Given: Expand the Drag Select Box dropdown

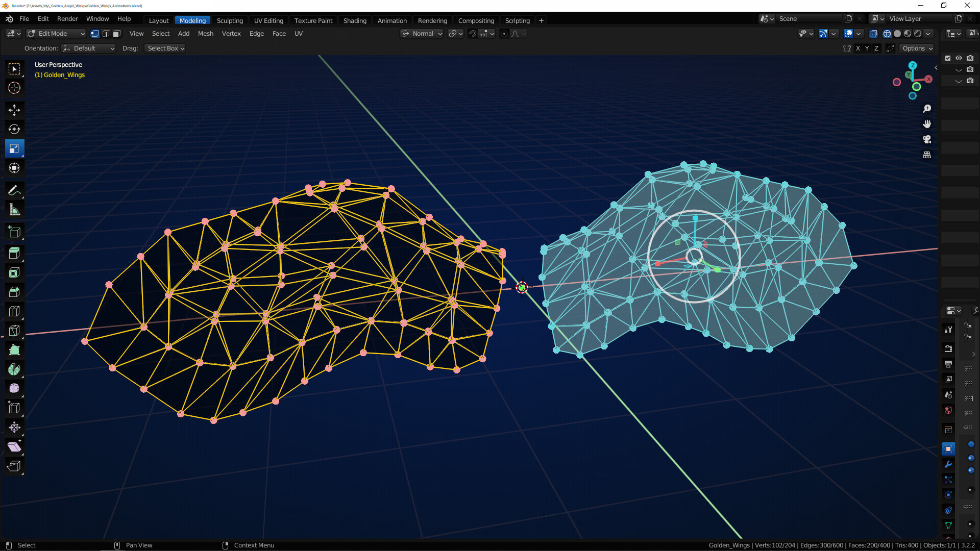Looking at the screenshot, I should pos(166,48).
